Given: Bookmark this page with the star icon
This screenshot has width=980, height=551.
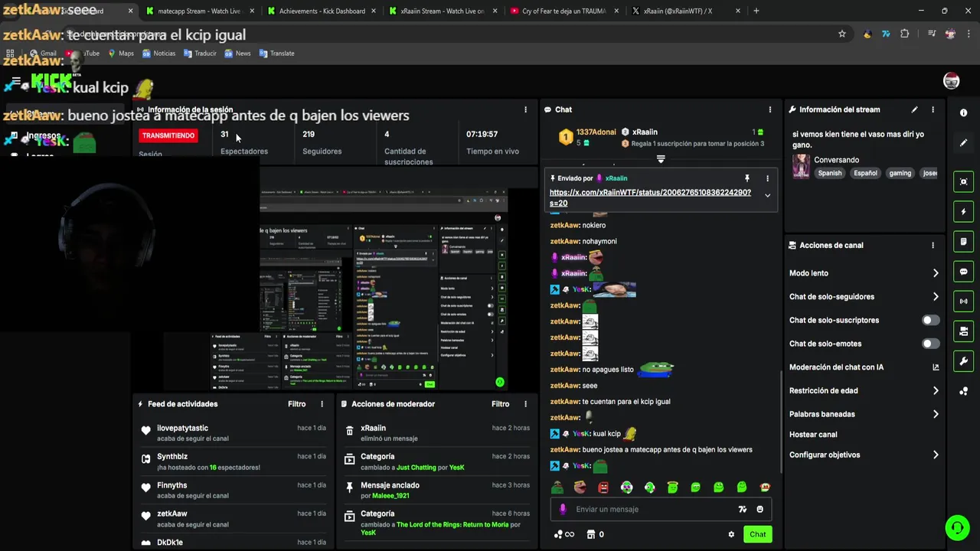Looking at the screenshot, I should click(x=842, y=34).
